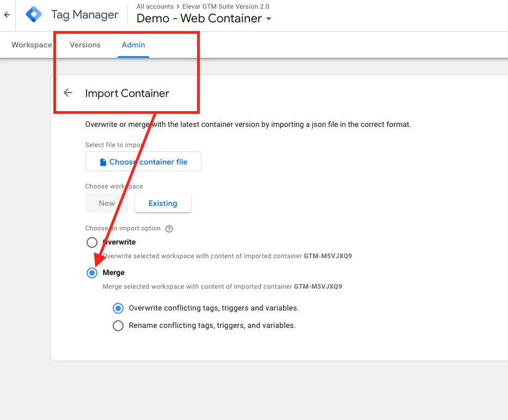Click the GTM-M5VJXQ9 ID in Merge description
The image size is (508, 420).
(x=318, y=287)
